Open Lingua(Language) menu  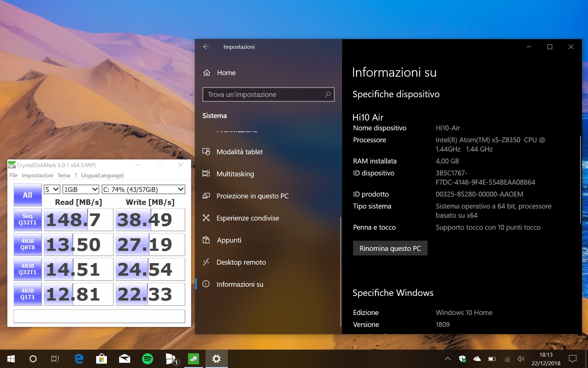102,175
